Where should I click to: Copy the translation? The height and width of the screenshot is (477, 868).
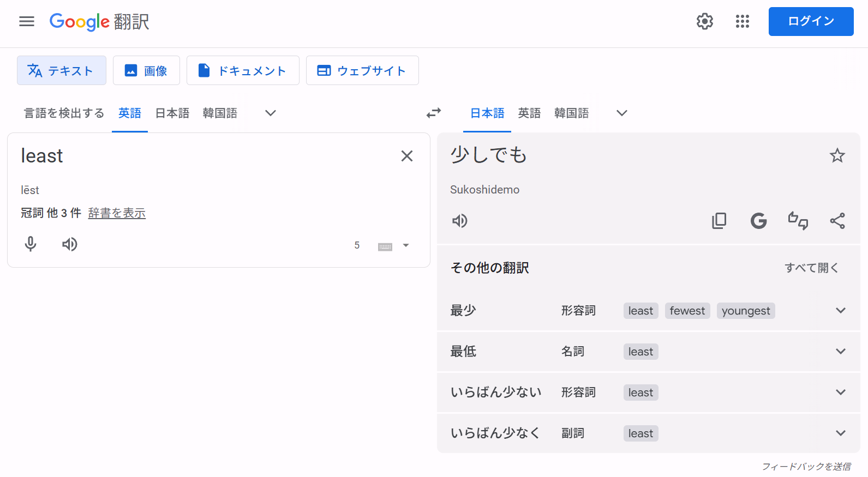pyautogui.click(x=719, y=221)
